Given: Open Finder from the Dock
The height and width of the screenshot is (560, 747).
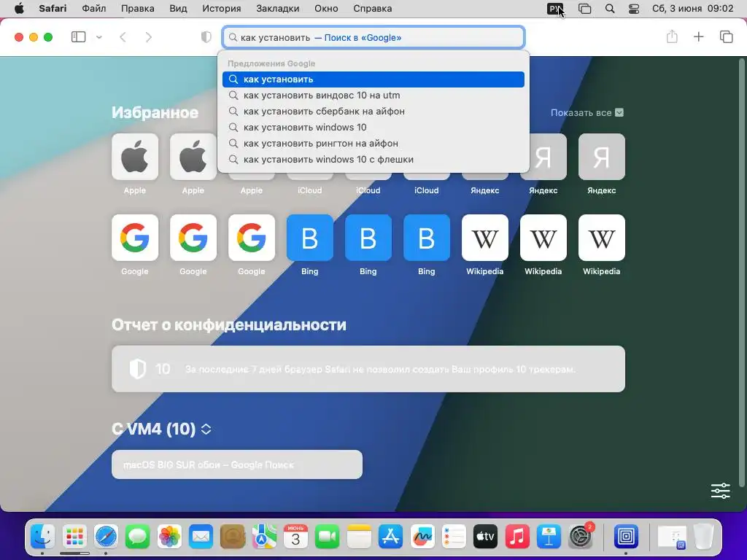Looking at the screenshot, I should pyautogui.click(x=42, y=537).
